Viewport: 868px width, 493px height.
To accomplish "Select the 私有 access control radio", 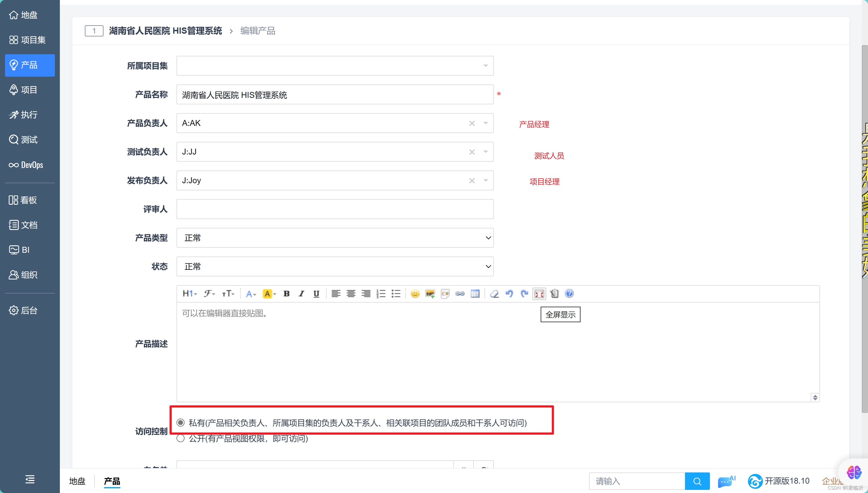I will pos(181,423).
